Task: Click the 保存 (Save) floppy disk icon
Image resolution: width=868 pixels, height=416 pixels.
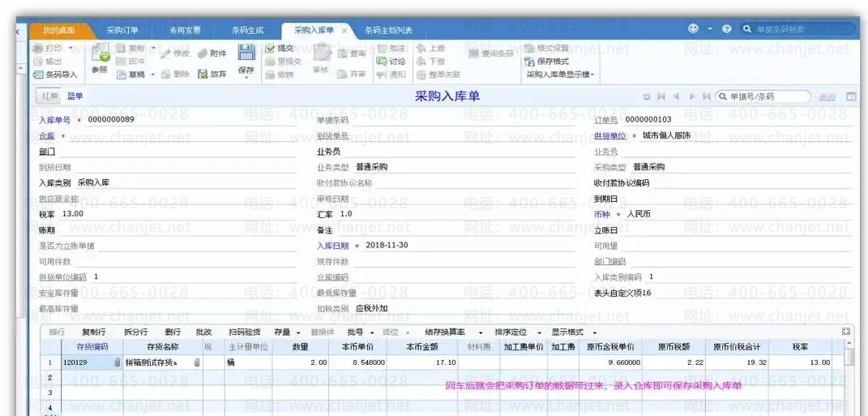Action: tap(246, 54)
